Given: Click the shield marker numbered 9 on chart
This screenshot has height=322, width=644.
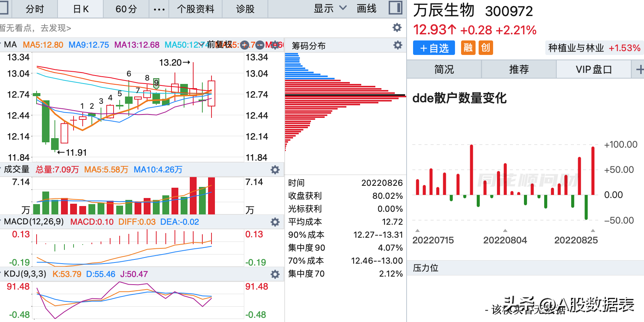Looking at the screenshot, I should tap(156, 83).
